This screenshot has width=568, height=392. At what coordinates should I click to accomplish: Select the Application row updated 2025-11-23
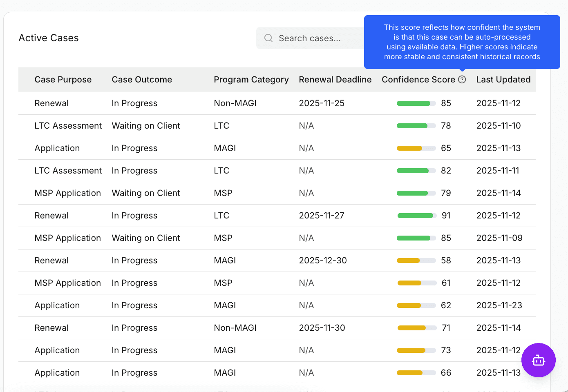(x=277, y=305)
